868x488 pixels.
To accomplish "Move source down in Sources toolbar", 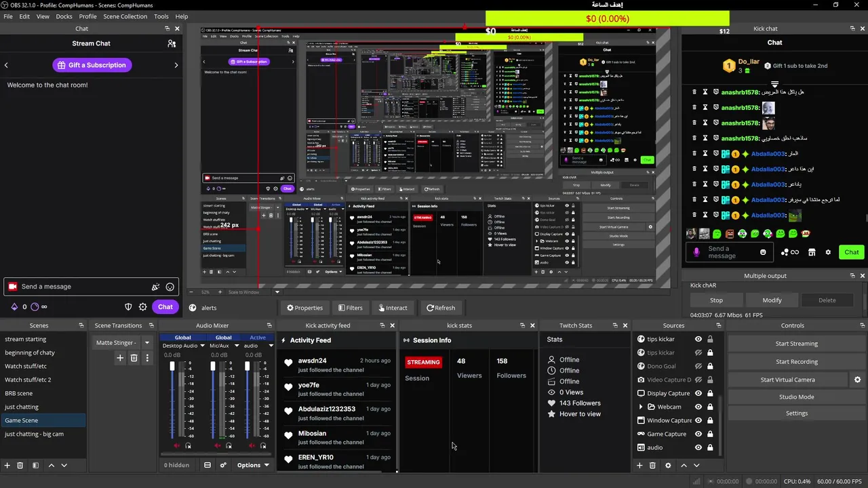I will point(696,466).
